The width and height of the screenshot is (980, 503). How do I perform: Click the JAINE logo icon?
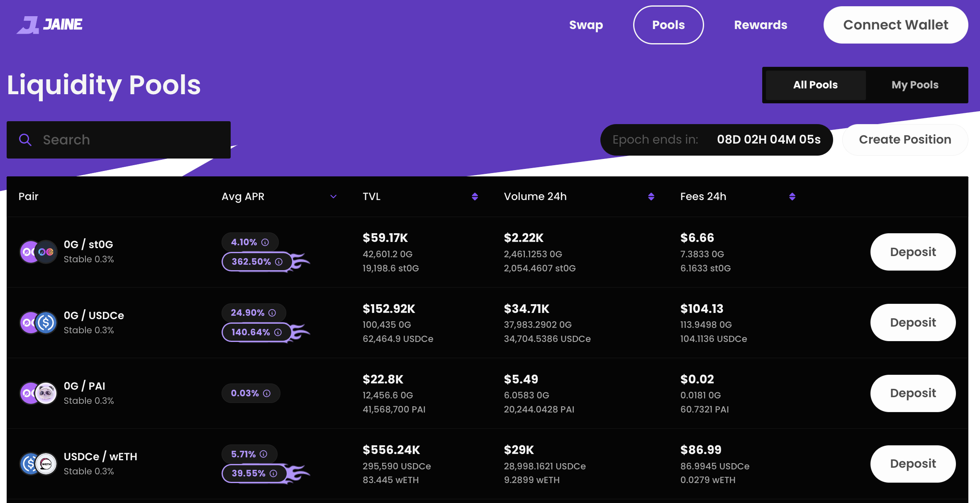(x=28, y=25)
